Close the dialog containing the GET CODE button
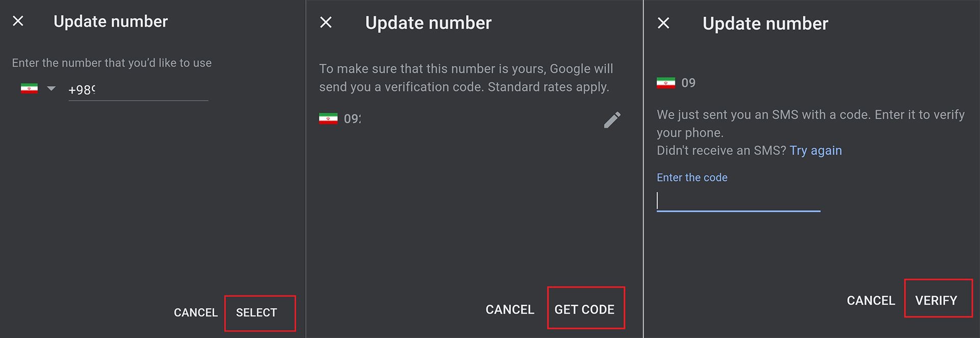The image size is (980, 338). 326,22
